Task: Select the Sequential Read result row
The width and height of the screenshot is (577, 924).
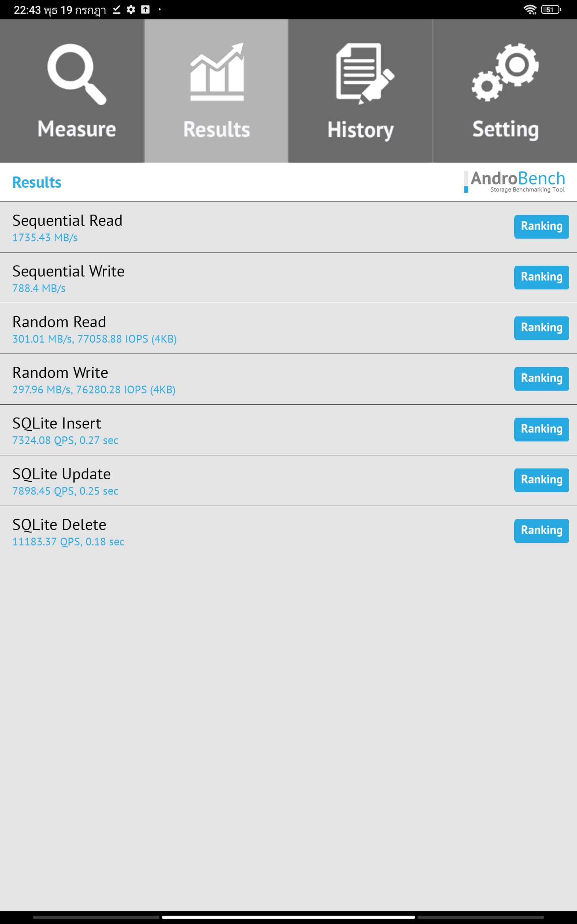Action: 288,227
